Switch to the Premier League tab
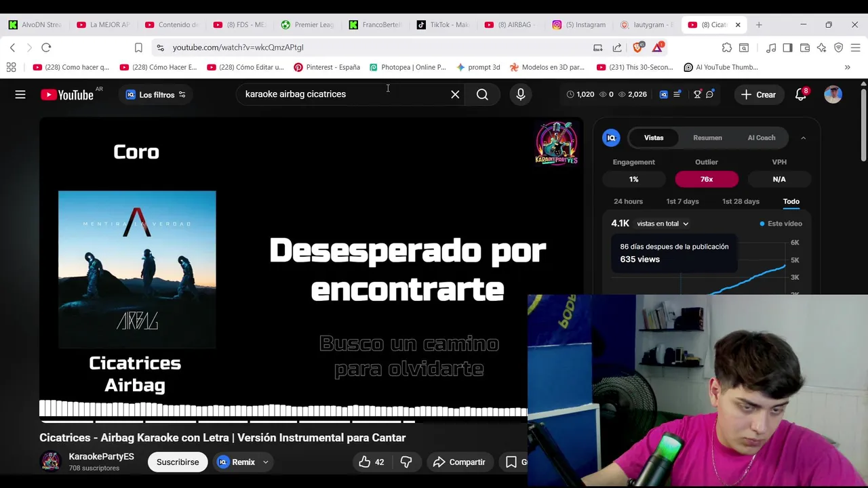The width and height of the screenshot is (868, 488). [x=308, y=24]
